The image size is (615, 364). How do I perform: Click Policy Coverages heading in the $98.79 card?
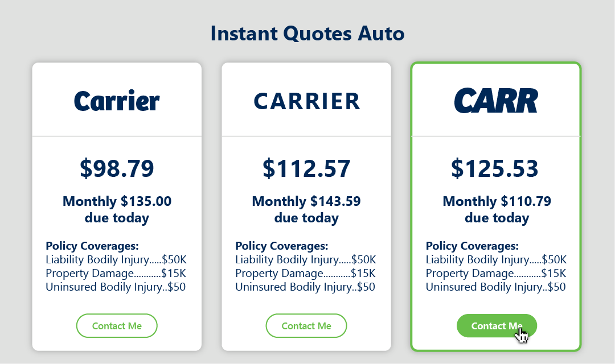tap(92, 246)
